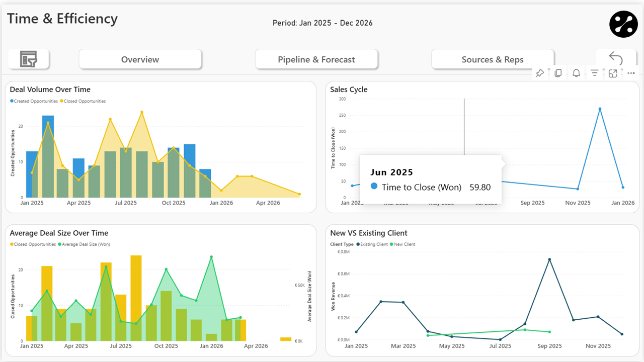Click the back arrow button
This screenshot has height=362, width=644.
pos(615,59)
